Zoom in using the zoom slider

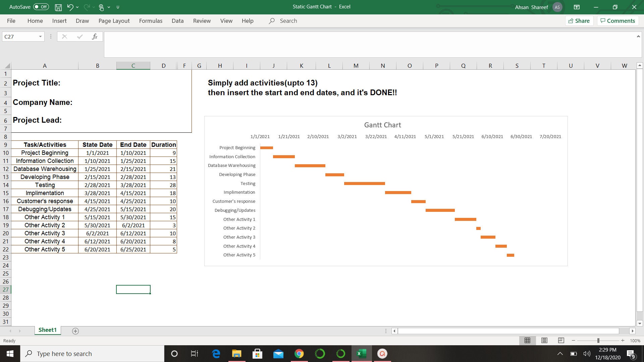click(x=622, y=341)
